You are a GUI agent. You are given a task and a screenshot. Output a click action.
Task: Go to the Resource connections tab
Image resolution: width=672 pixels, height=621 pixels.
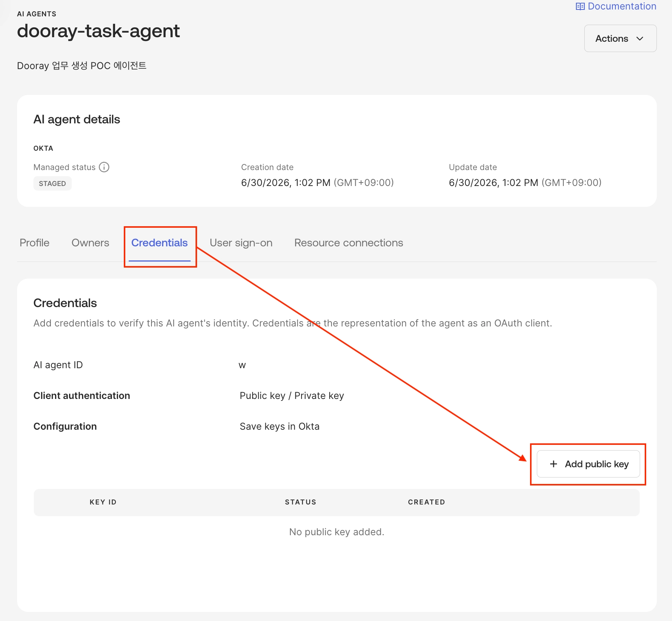tap(349, 243)
